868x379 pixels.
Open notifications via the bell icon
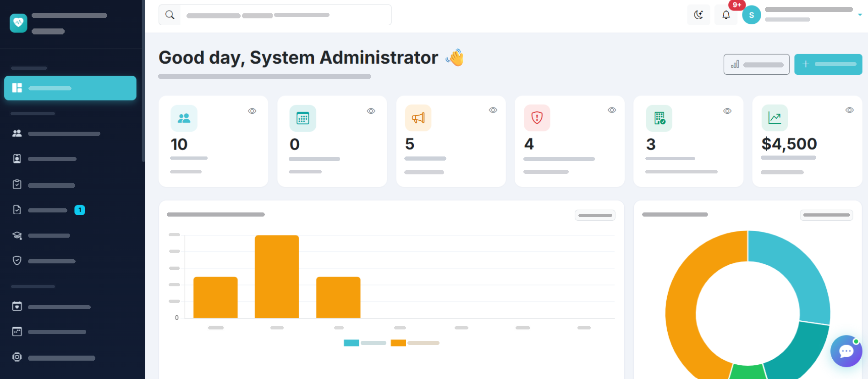coord(726,15)
